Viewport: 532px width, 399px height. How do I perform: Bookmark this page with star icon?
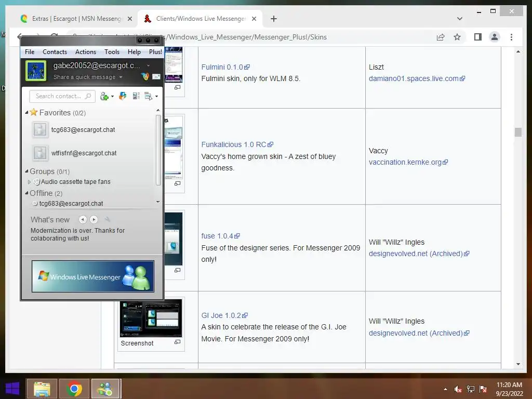pos(457,37)
